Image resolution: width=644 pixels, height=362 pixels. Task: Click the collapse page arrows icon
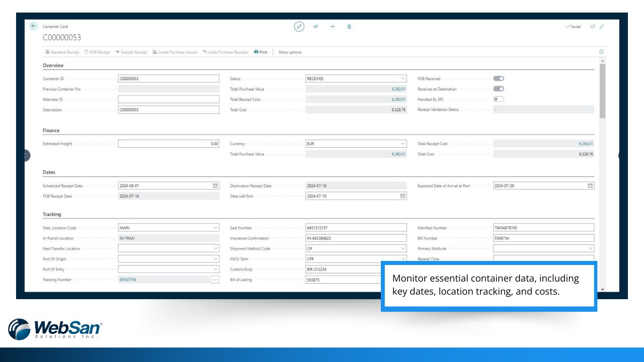[601, 27]
